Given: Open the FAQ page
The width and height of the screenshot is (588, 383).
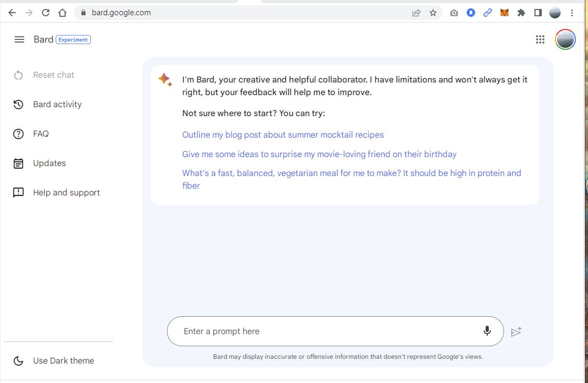Looking at the screenshot, I should point(41,134).
